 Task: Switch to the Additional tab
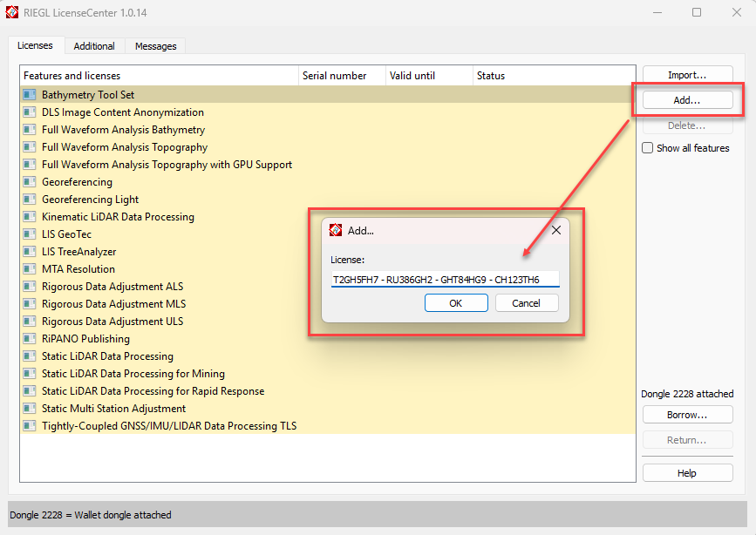[94, 46]
